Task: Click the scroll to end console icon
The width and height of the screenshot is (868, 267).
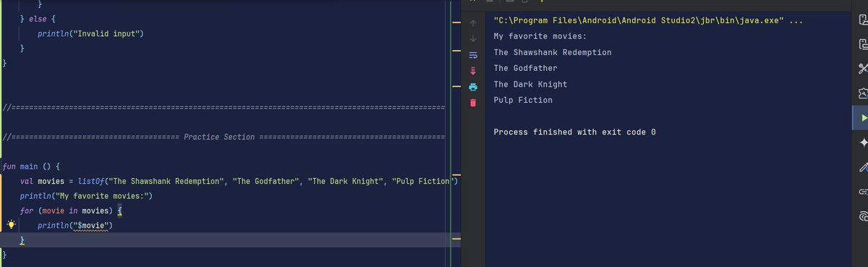Action: point(473,71)
